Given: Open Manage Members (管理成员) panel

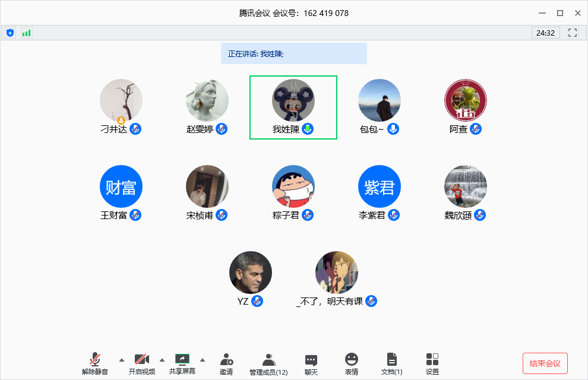Looking at the screenshot, I should click(x=268, y=363).
